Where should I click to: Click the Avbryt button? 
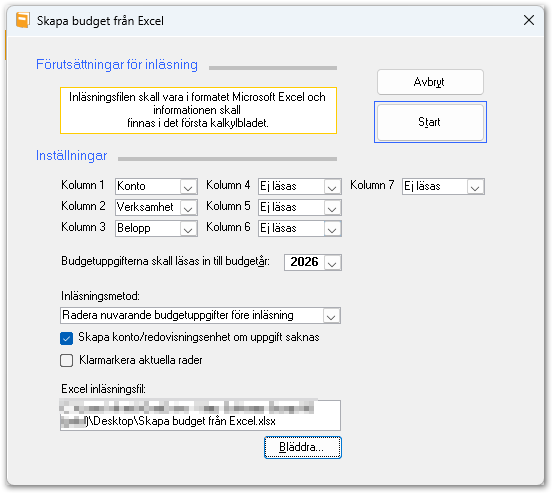pos(430,82)
